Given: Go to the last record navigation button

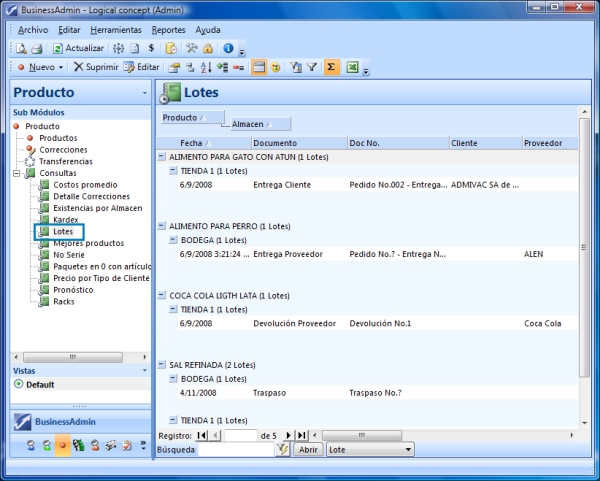Looking at the screenshot, I should (x=302, y=435).
